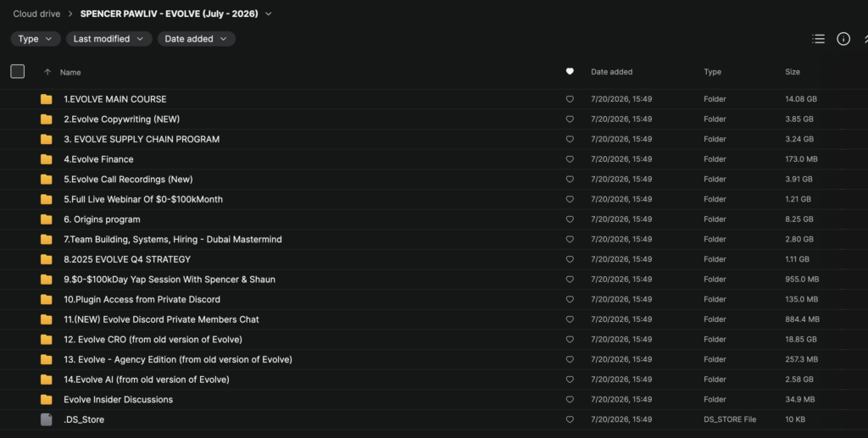The image size is (868, 438).
Task: Go to Cloud drive breadcrumb
Action: pos(36,14)
